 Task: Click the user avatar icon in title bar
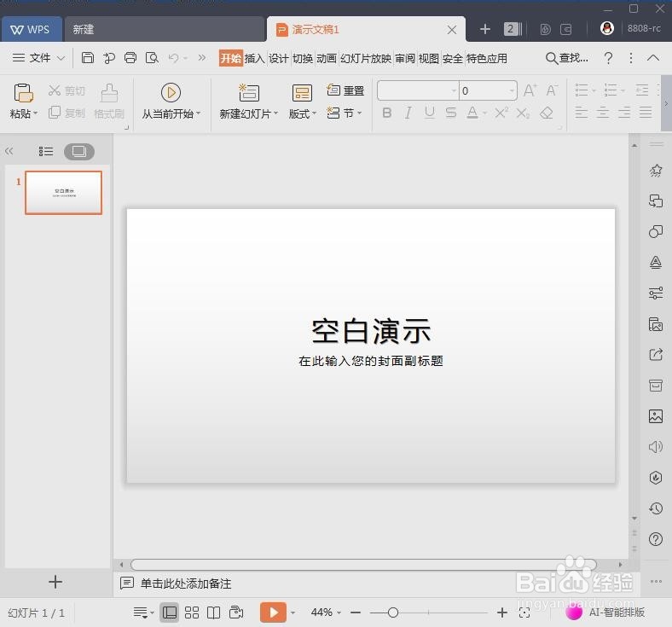[607, 29]
